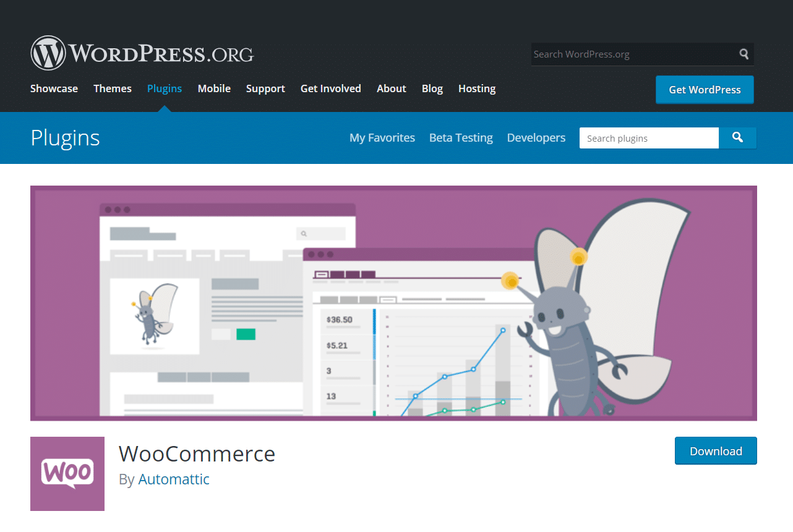Screen dimensions: 793x532
Task: Open the About page
Action: [392, 88]
